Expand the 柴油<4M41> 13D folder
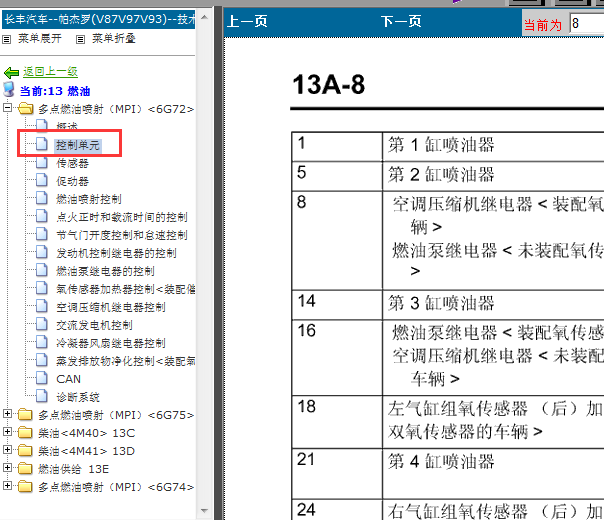Viewport: 604px width, 520px height. point(7,450)
